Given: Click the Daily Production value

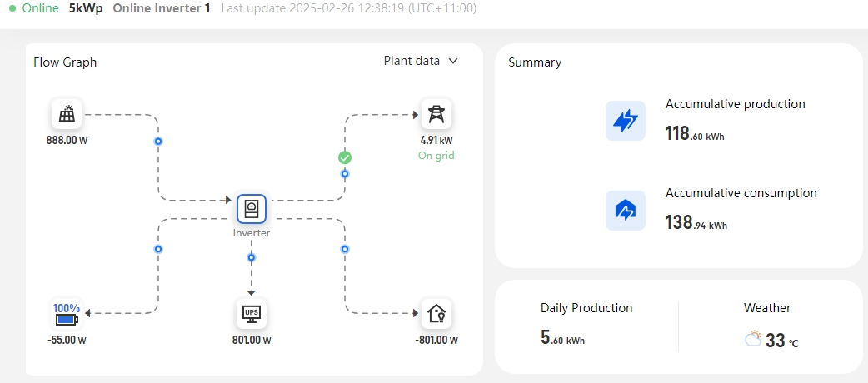Looking at the screenshot, I should point(562,337).
